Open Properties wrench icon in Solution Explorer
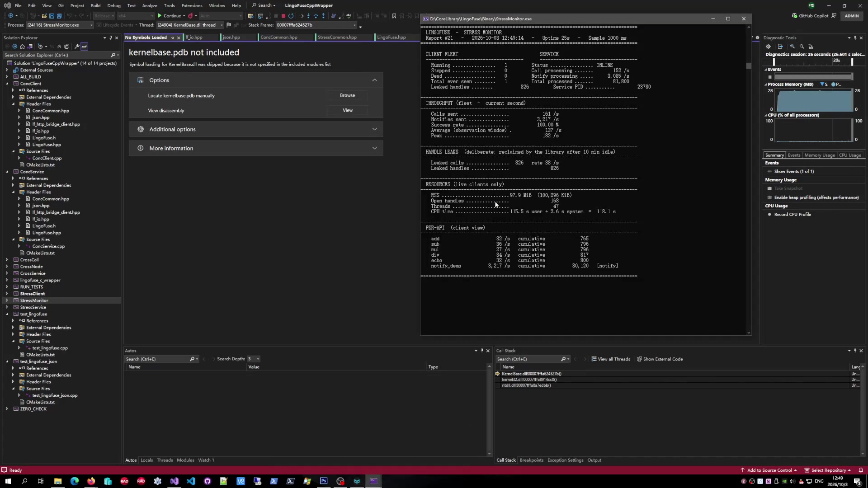This screenshot has width=868, height=488. pos(77,46)
